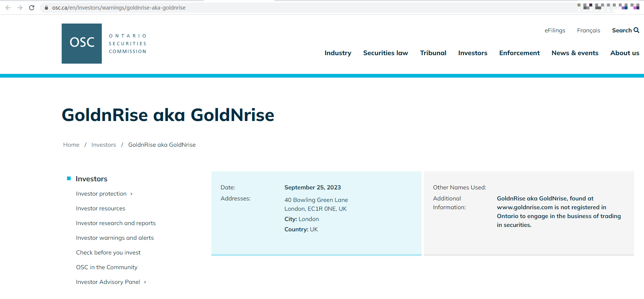The width and height of the screenshot is (644, 299).
Task: Open the About us menu
Action: [x=625, y=53]
